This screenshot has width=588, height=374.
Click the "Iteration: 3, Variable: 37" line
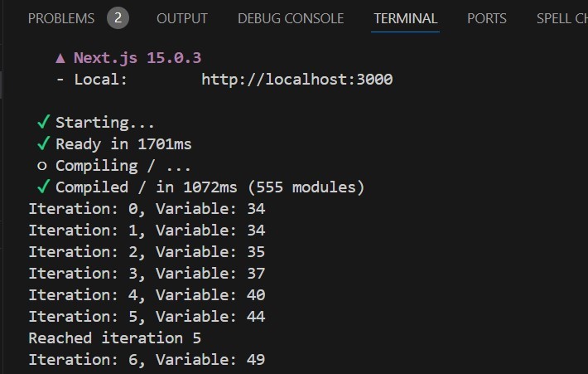tap(147, 274)
